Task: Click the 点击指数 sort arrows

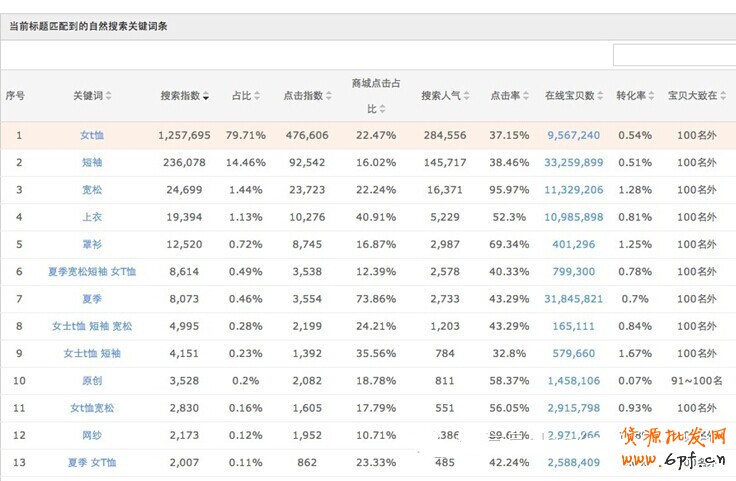Action: (329, 97)
